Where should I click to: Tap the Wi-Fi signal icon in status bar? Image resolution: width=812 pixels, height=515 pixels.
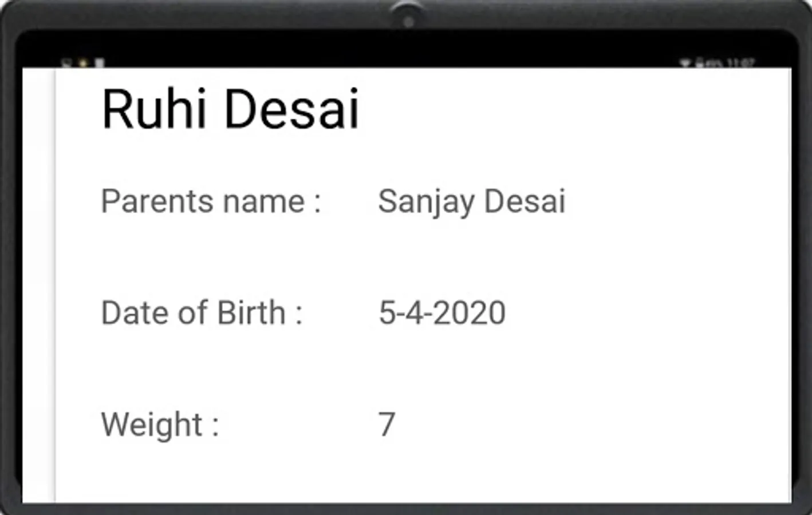[x=685, y=62]
